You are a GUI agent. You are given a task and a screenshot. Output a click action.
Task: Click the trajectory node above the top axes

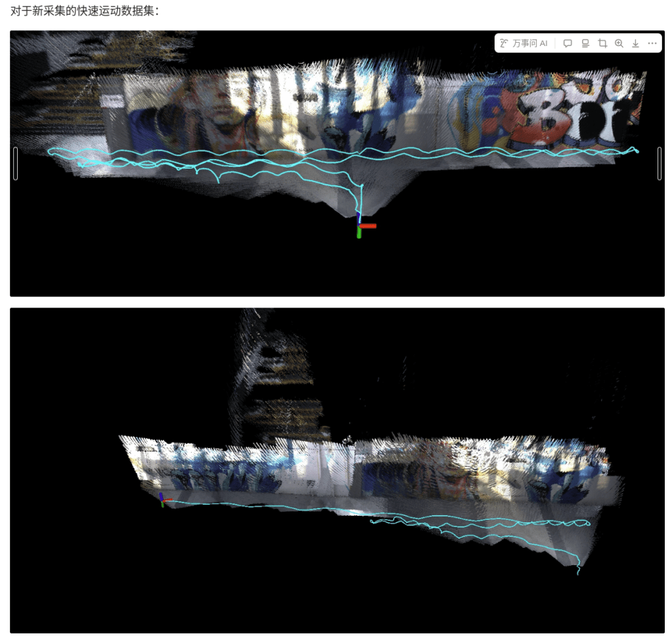361,187
